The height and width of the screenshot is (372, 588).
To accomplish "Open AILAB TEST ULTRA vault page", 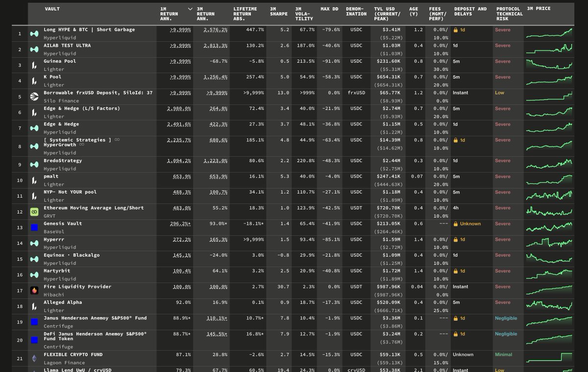I will (67, 46).
